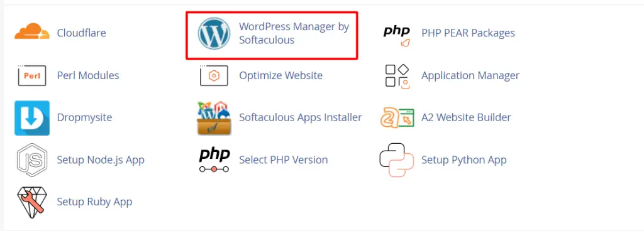This screenshot has width=644, height=231.
Task: Launch Softaculous Apps Installer box icon
Action: 214,119
